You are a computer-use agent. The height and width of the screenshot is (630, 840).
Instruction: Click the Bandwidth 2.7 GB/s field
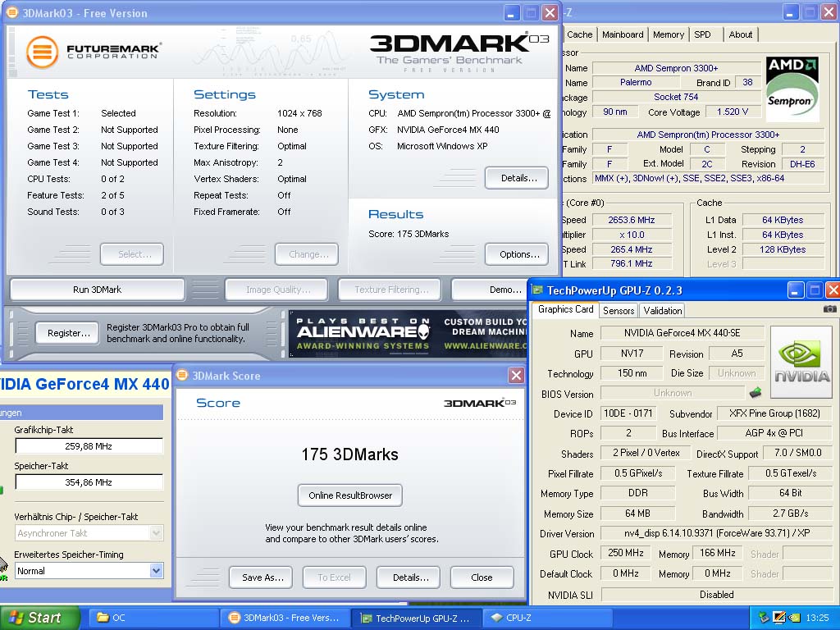tap(790, 514)
